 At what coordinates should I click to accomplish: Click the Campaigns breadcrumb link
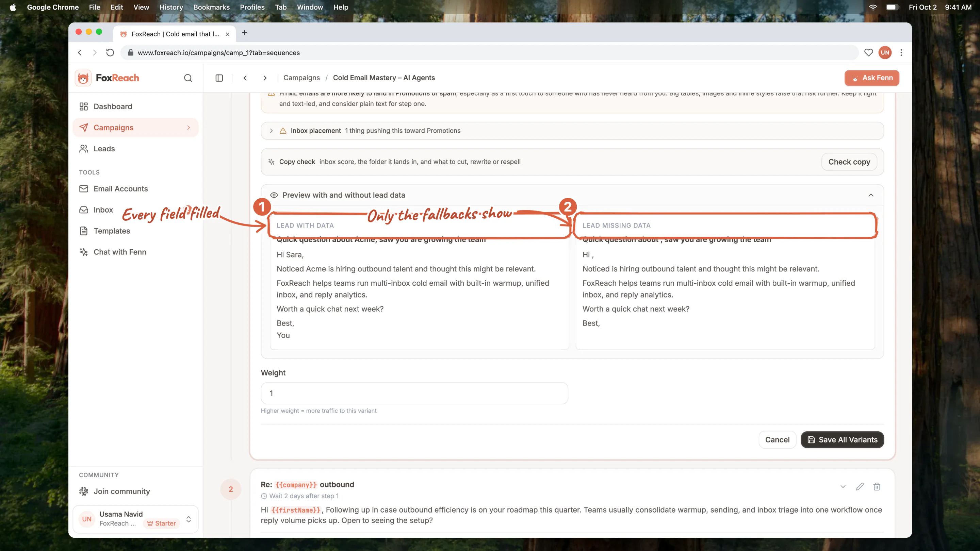(x=301, y=78)
